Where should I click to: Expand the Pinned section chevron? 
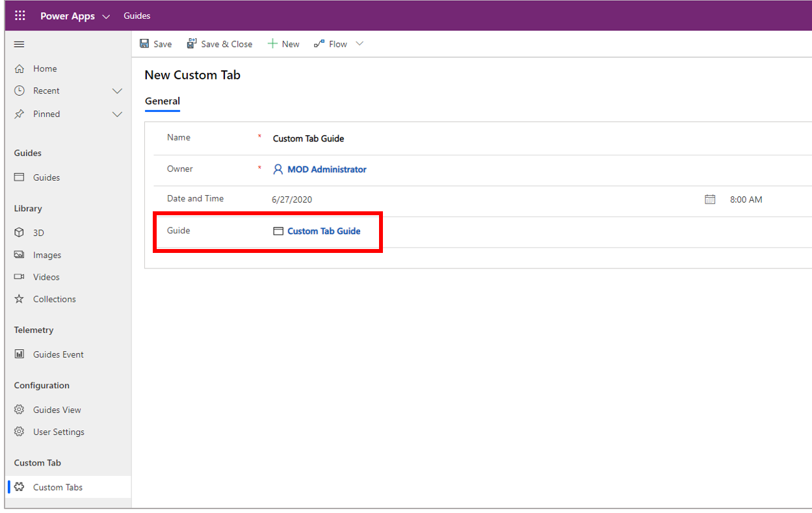pos(117,114)
